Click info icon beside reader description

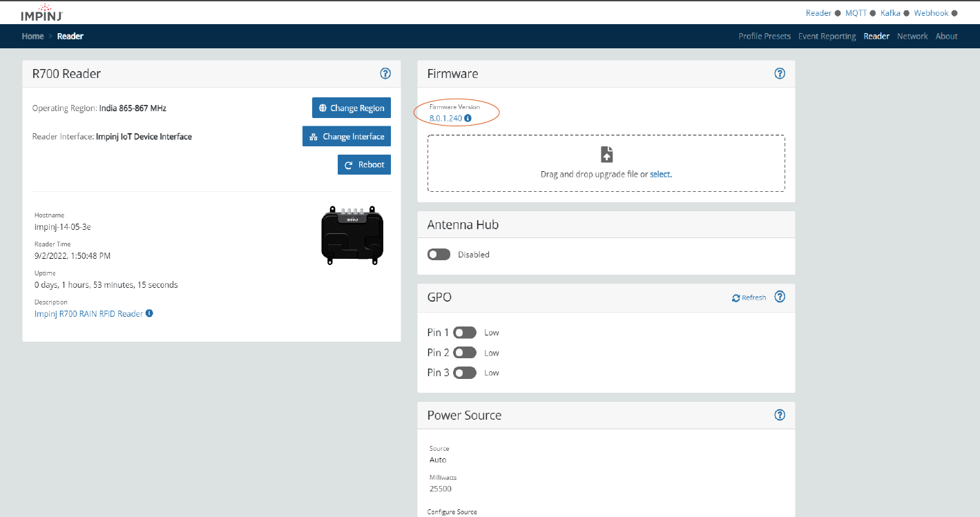(149, 313)
